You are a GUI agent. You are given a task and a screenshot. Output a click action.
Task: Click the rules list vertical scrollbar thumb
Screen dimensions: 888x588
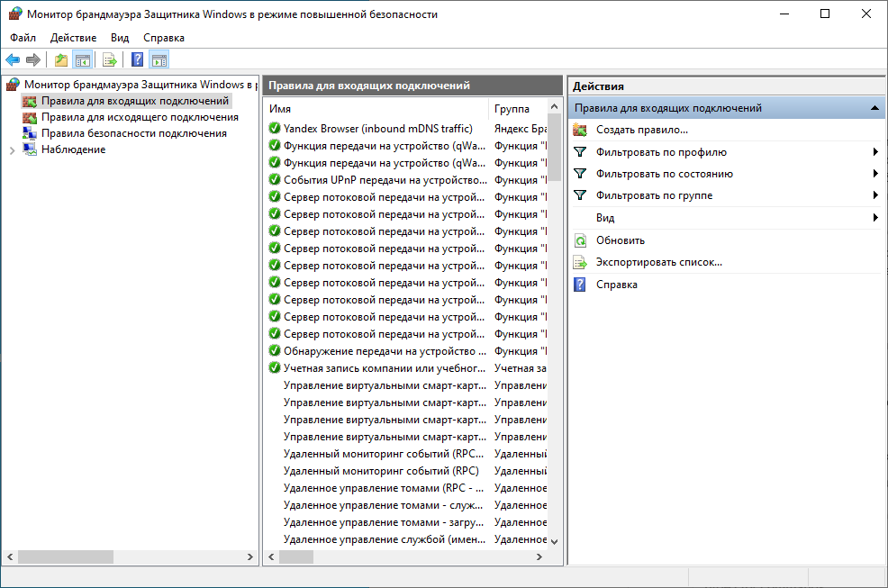(554, 148)
